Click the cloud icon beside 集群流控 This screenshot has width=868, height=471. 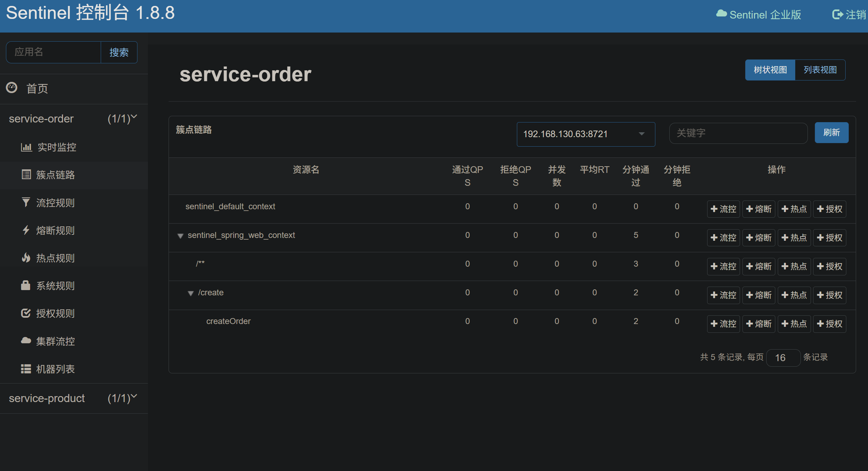[26, 340]
